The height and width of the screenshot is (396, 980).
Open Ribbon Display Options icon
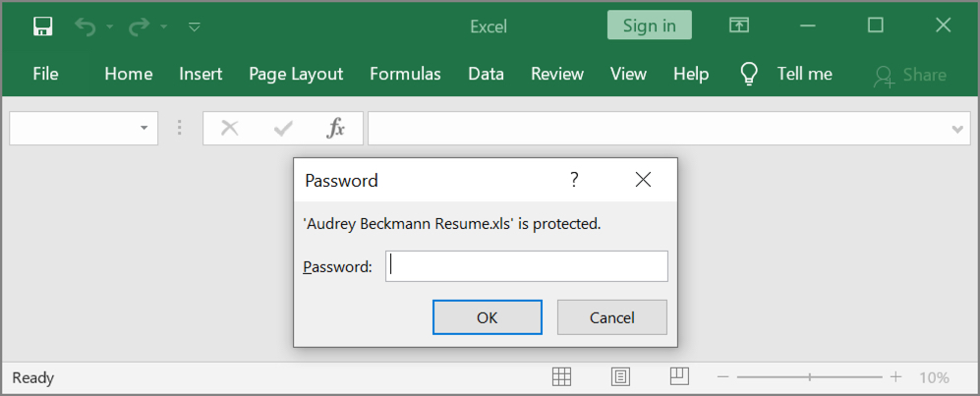coord(739,25)
